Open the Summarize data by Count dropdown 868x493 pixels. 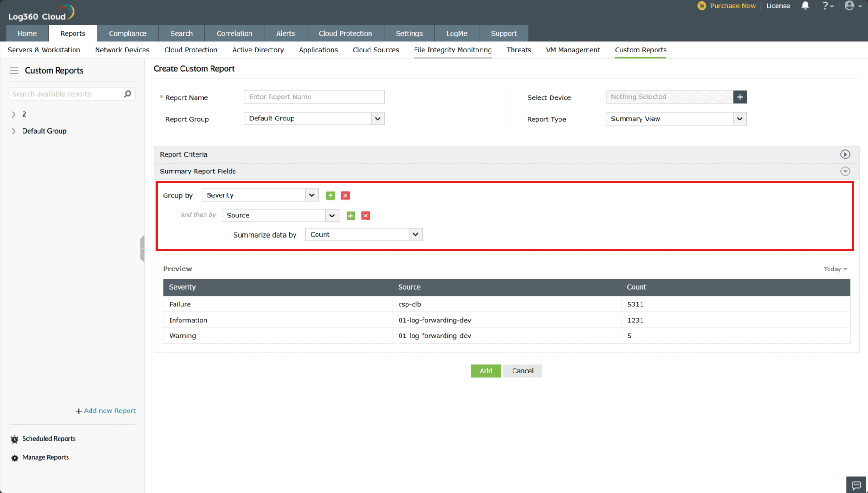[415, 234]
